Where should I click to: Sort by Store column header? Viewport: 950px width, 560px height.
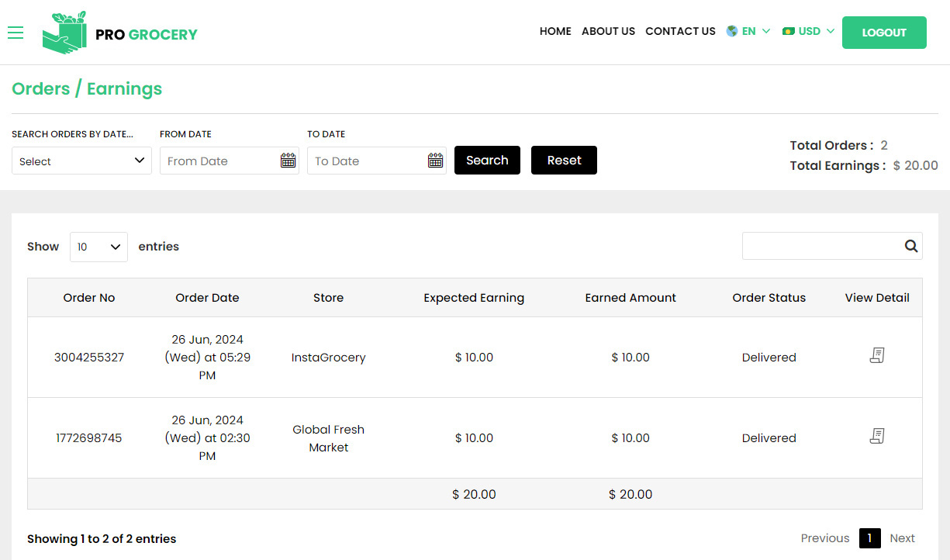(x=328, y=298)
